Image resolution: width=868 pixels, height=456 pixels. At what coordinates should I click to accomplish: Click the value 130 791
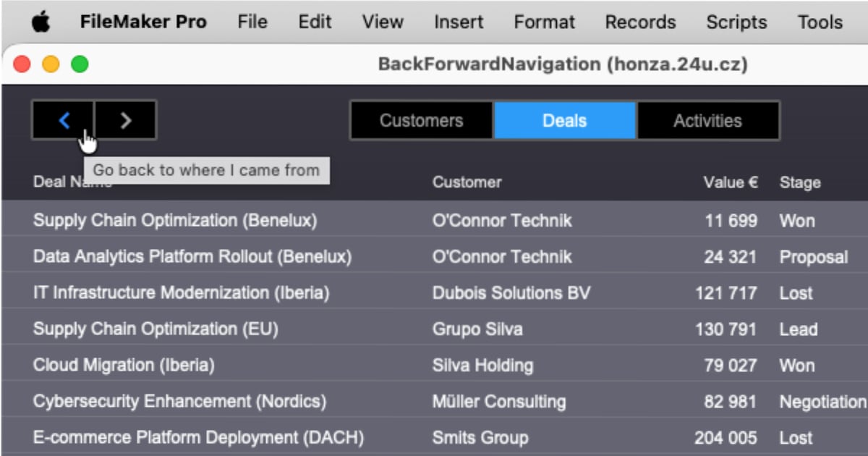[726, 329]
